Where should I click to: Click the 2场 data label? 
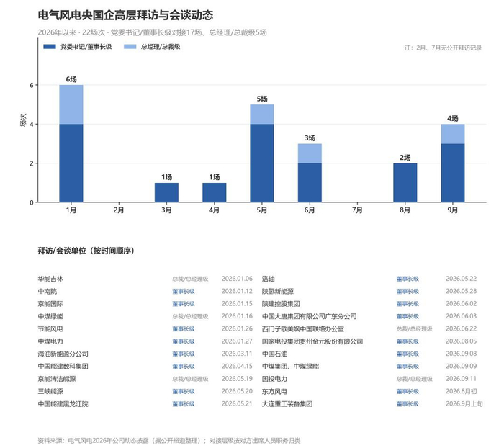405,158
